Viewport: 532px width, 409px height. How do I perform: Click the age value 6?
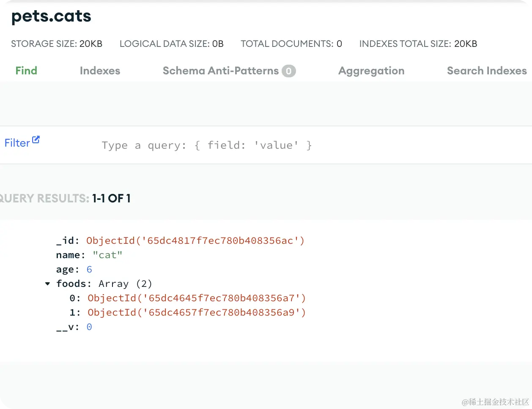[x=89, y=270]
